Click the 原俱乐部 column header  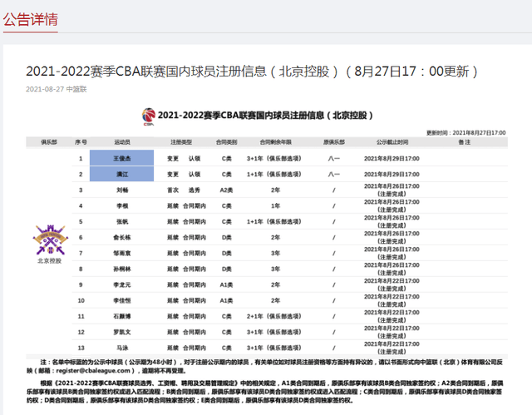point(334,142)
